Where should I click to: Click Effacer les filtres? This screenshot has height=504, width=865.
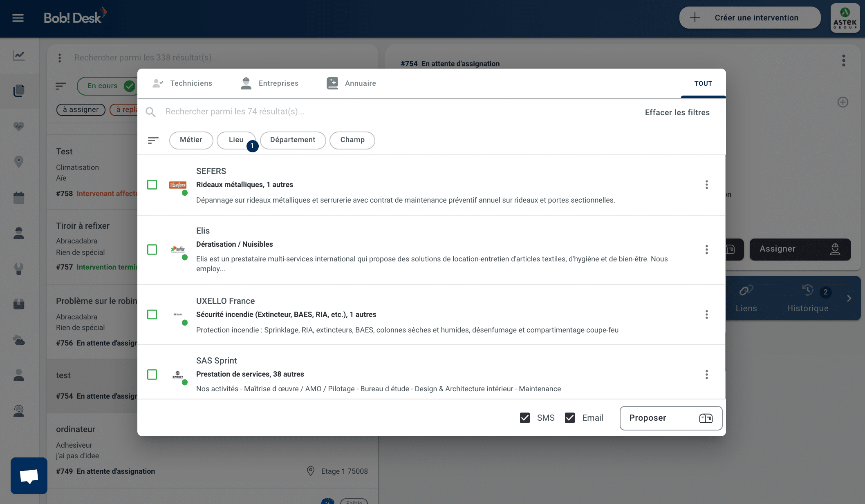point(677,112)
